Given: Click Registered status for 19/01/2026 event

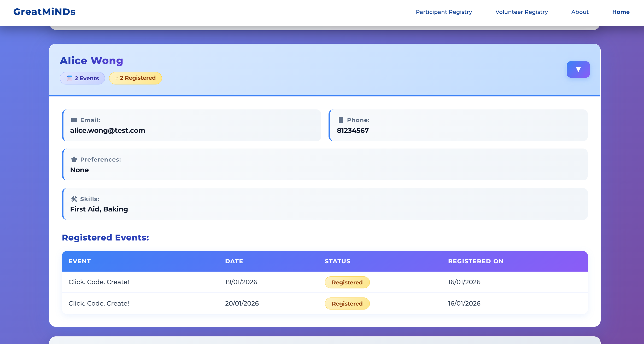Looking at the screenshot, I should (x=347, y=282).
